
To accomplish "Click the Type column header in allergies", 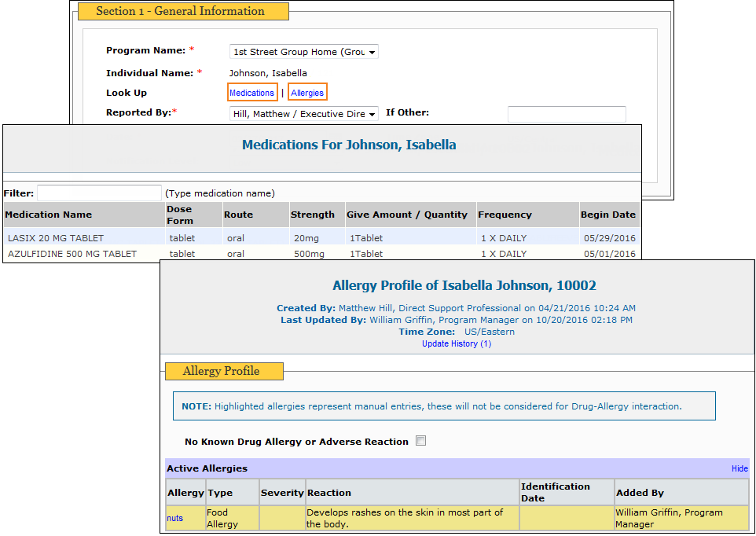I will [x=233, y=492].
